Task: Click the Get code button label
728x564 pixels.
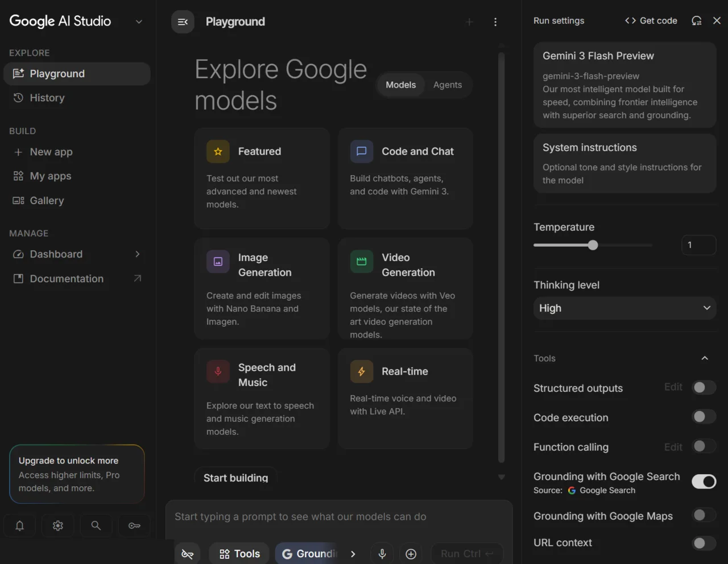Action: tap(659, 20)
